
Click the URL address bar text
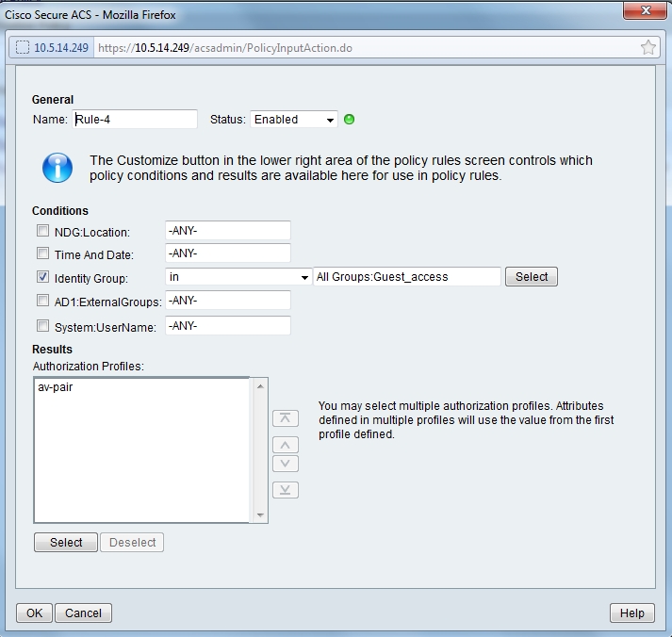click(x=225, y=47)
